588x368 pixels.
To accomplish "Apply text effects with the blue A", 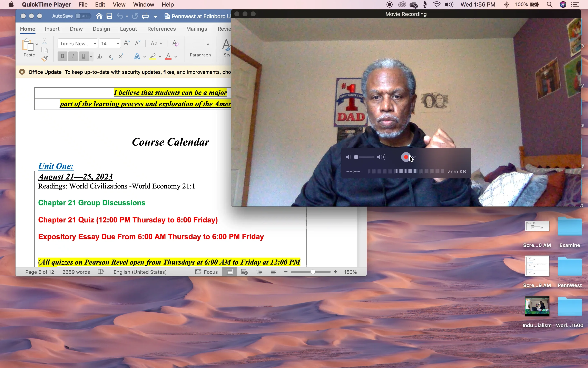I will [x=137, y=56].
